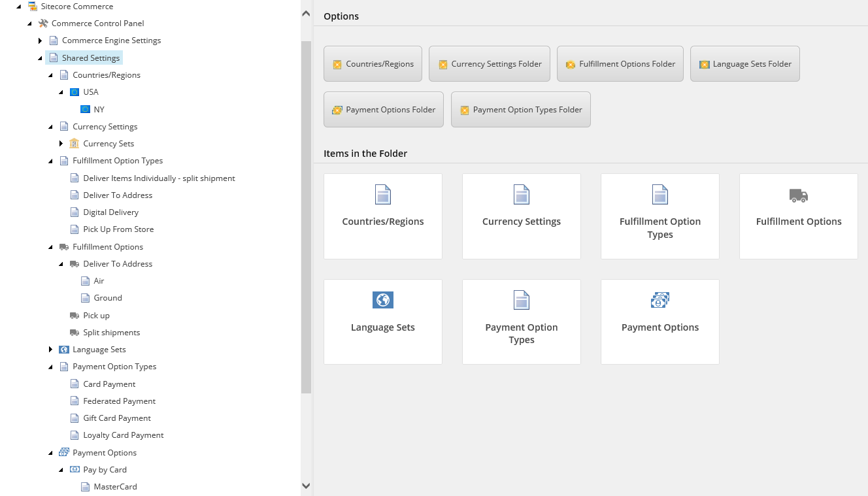The width and height of the screenshot is (868, 496).
Task: Expand the Commerce Engine Settings node
Action: tap(40, 41)
